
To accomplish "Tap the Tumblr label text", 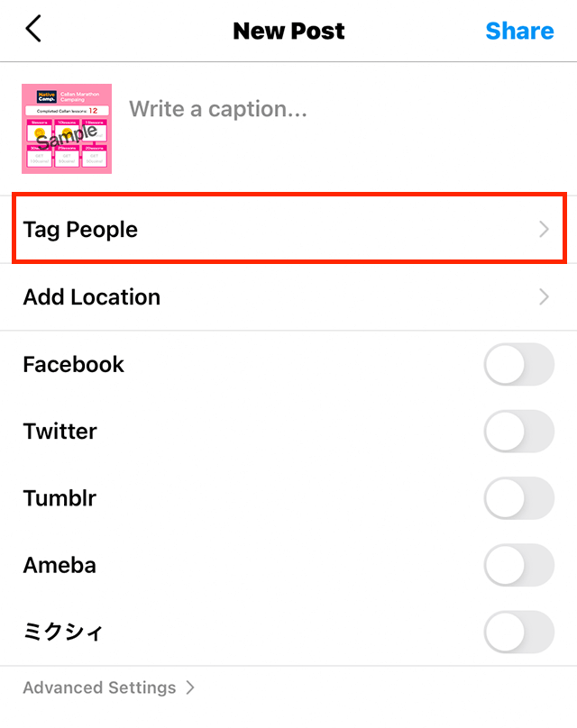I will click(x=60, y=498).
